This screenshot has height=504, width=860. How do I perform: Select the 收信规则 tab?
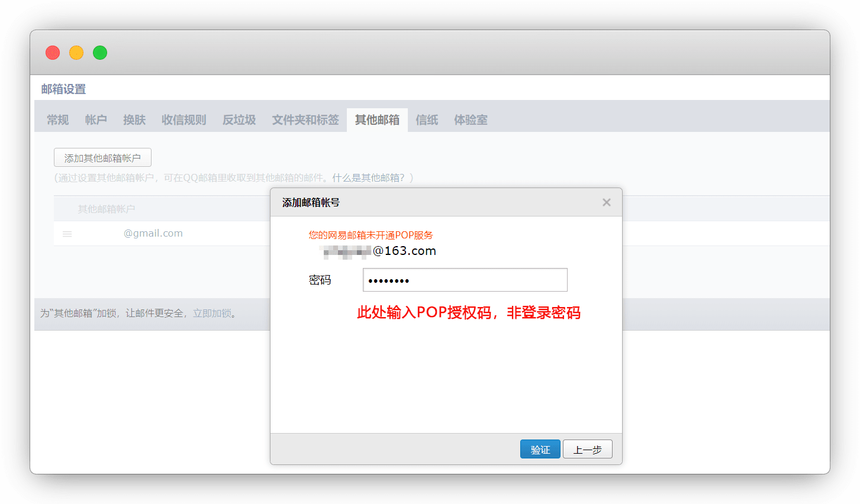coord(184,120)
